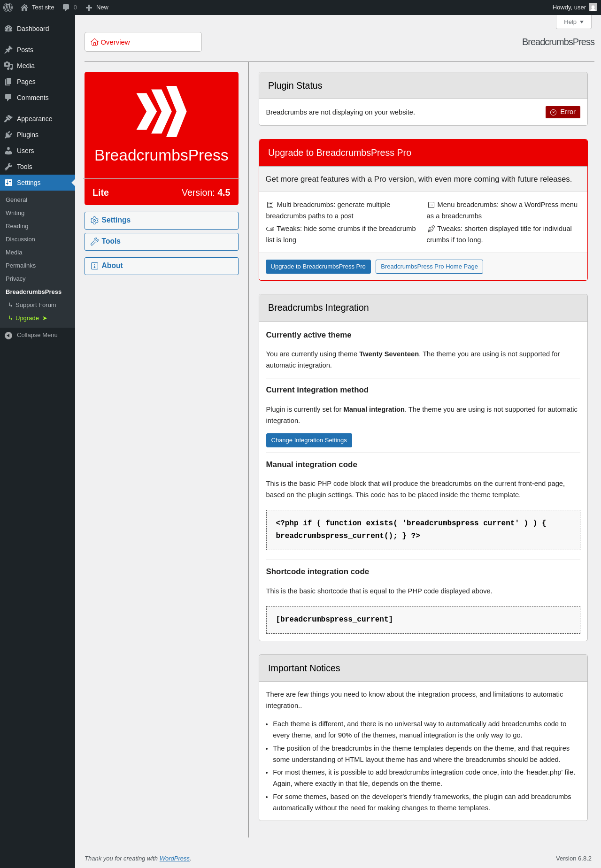
Task: Click the Pages icon in sidebar
Action: point(8,82)
